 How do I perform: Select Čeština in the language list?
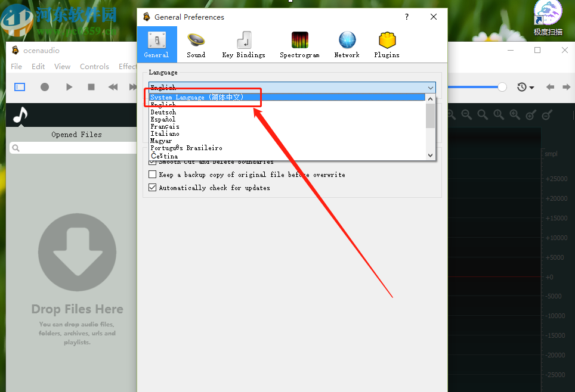pyautogui.click(x=287, y=156)
